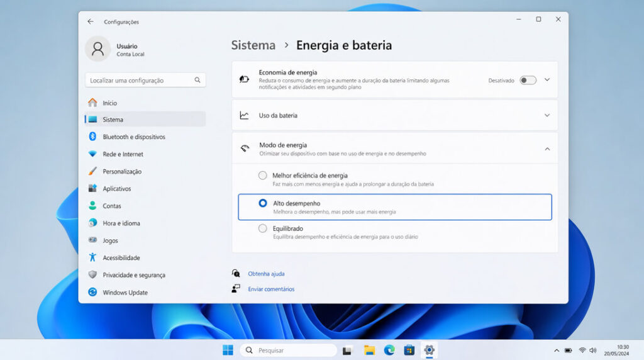Select the Equilibrado radio button
Image resolution: width=644 pixels, height=360 pixels.
(x=262, y=228)
